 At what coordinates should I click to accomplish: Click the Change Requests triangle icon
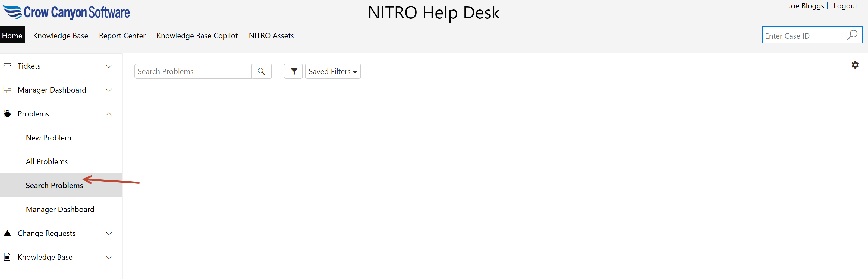click(x=7, y=233)
